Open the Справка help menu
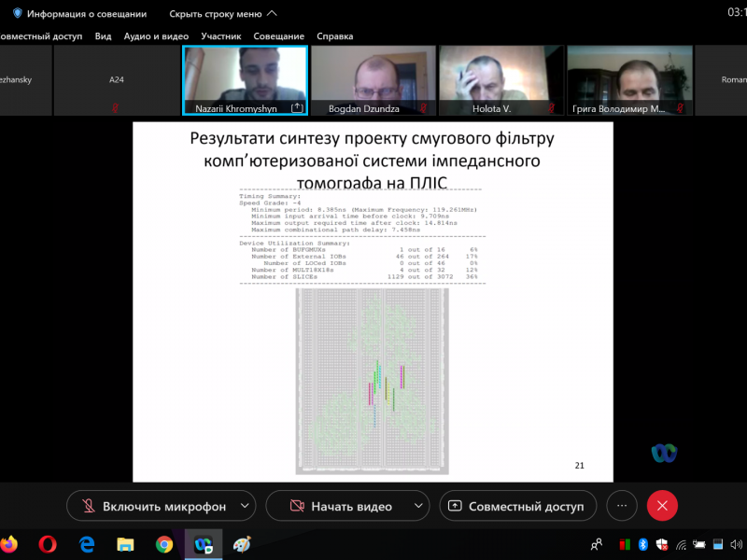 click(334, 36)
